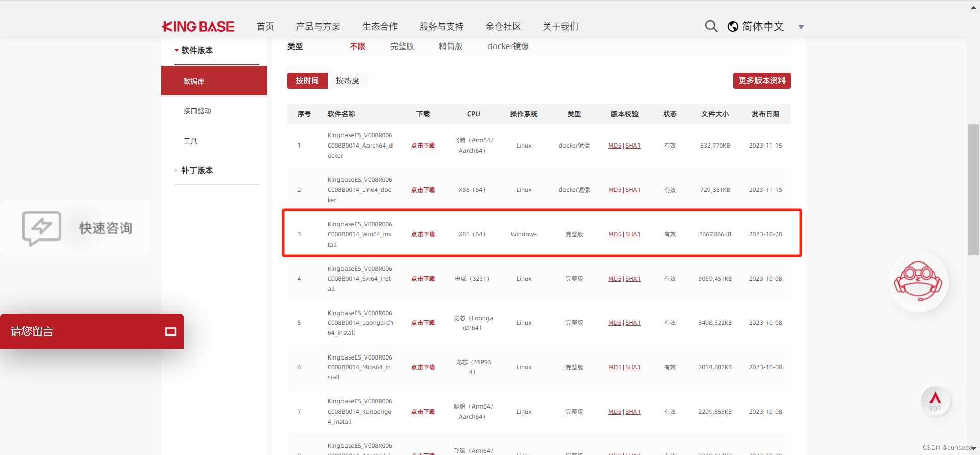Open SHA1 checksum for Loongarch64 row

pyautogui.click(x=633, y=323)
